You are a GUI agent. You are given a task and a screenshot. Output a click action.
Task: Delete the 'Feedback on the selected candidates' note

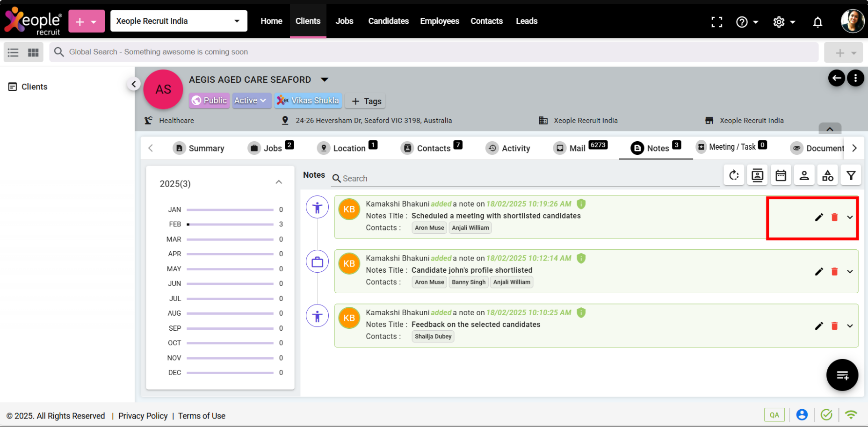point(834,326)
